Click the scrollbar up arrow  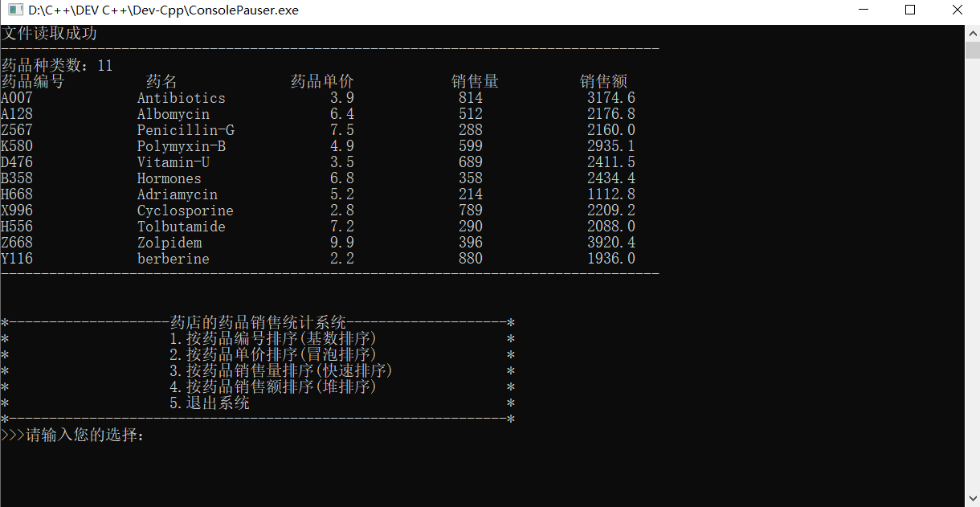[973, 32]
